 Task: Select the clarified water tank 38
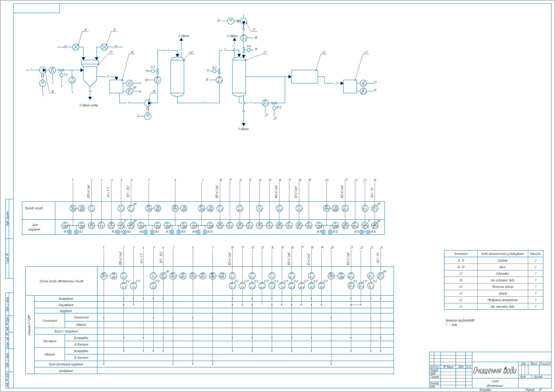click(x=116, y=86)
